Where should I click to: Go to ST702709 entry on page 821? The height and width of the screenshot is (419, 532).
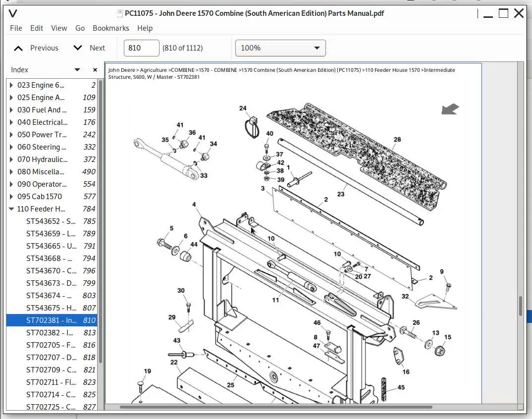[52, 370]
